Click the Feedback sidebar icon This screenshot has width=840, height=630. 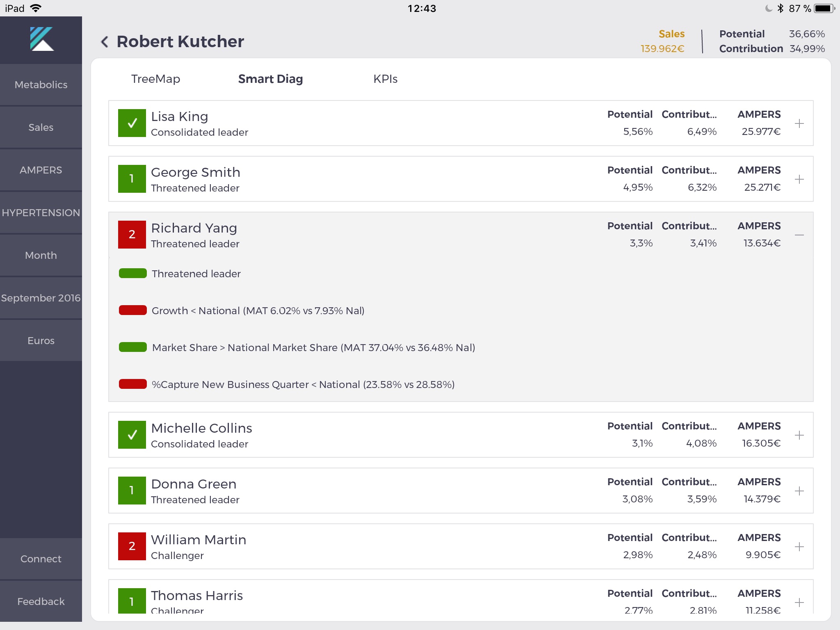[x=40, y=601]
